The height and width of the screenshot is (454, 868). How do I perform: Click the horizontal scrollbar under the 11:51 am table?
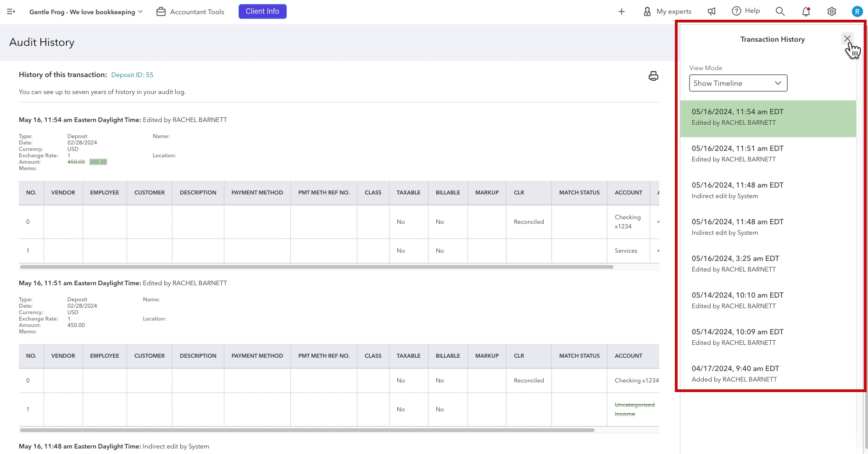pyautogui.click(x=307, y=430)
